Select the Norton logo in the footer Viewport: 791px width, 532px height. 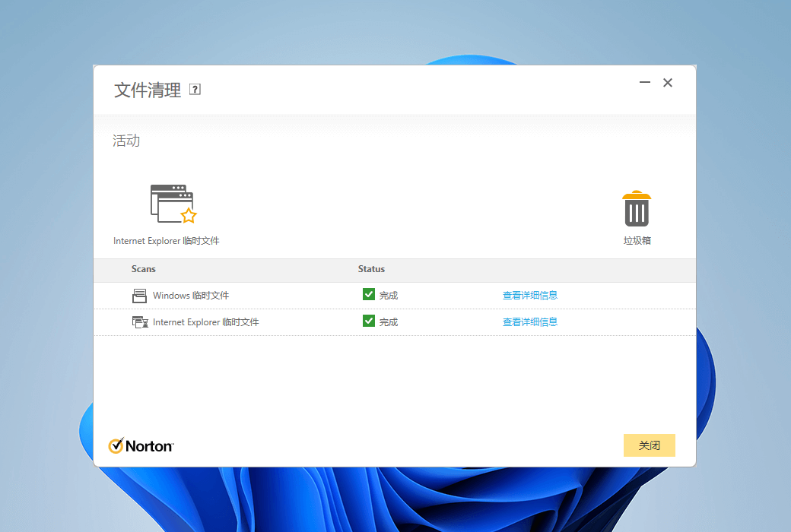(x=141, y=446)
